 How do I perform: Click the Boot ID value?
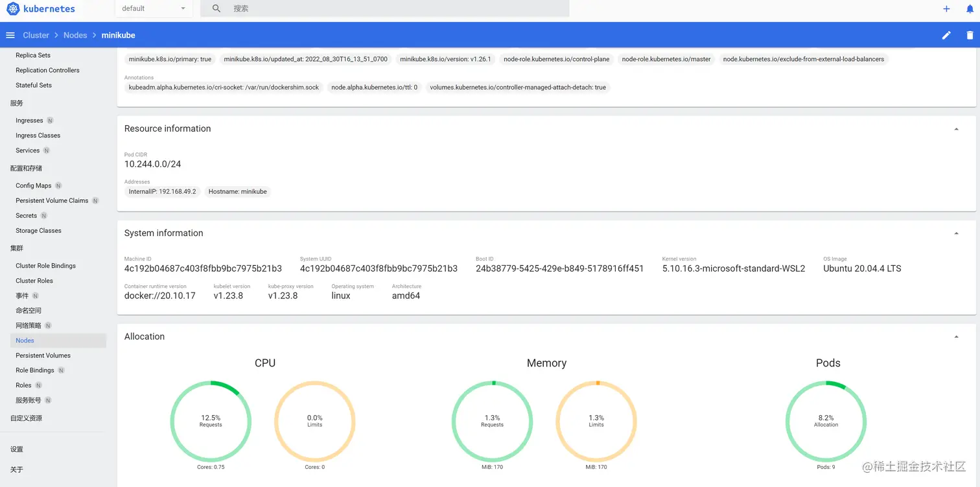pos(560,268)
